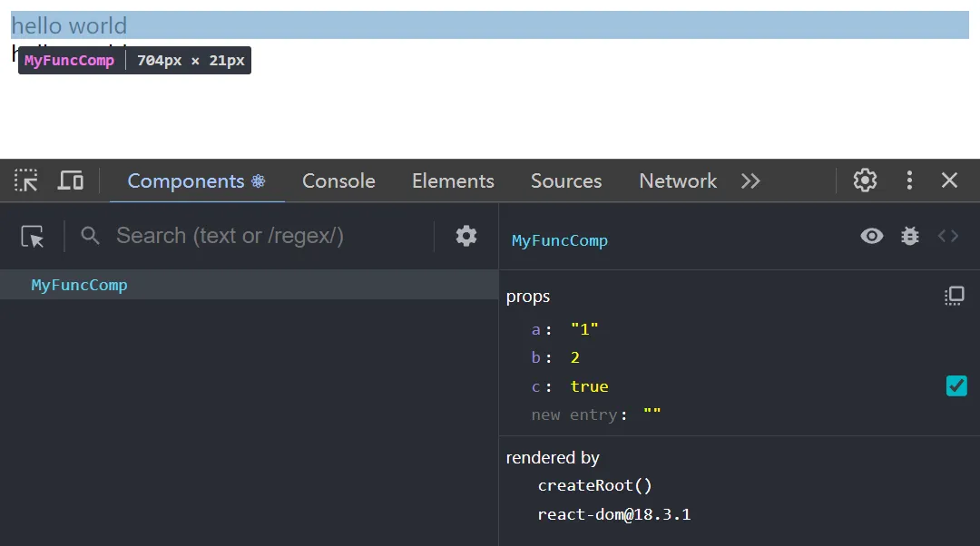
Task: Open DevTools settings gear
Action: pos(865,180)
